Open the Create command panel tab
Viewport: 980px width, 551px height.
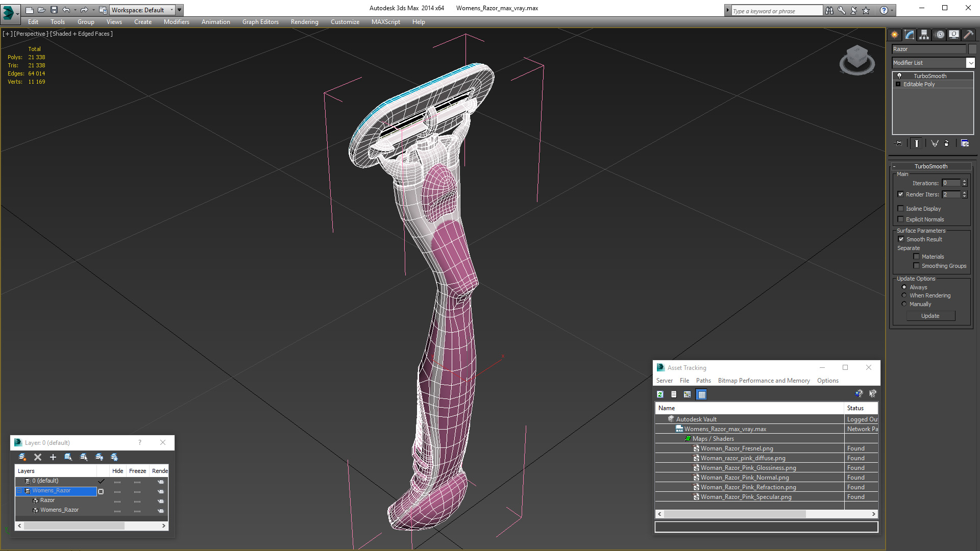(x=895, y=35)
